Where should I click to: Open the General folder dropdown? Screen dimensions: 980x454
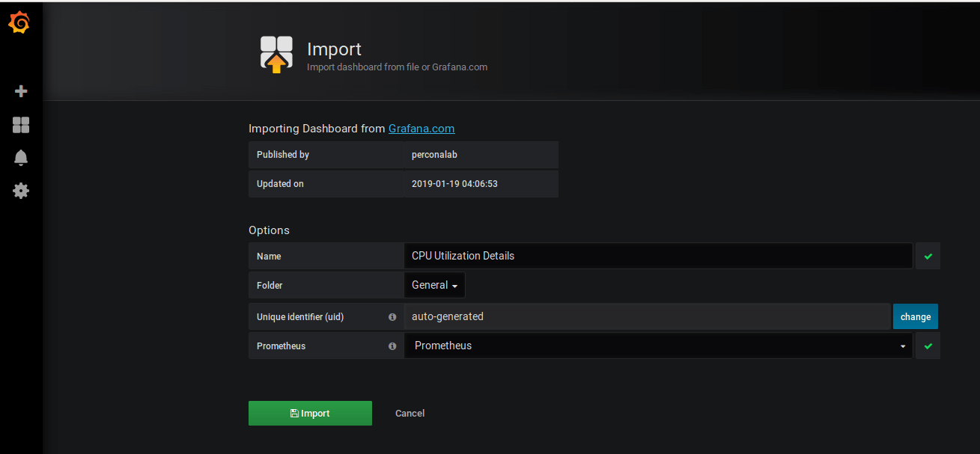[x=434, y=285]
